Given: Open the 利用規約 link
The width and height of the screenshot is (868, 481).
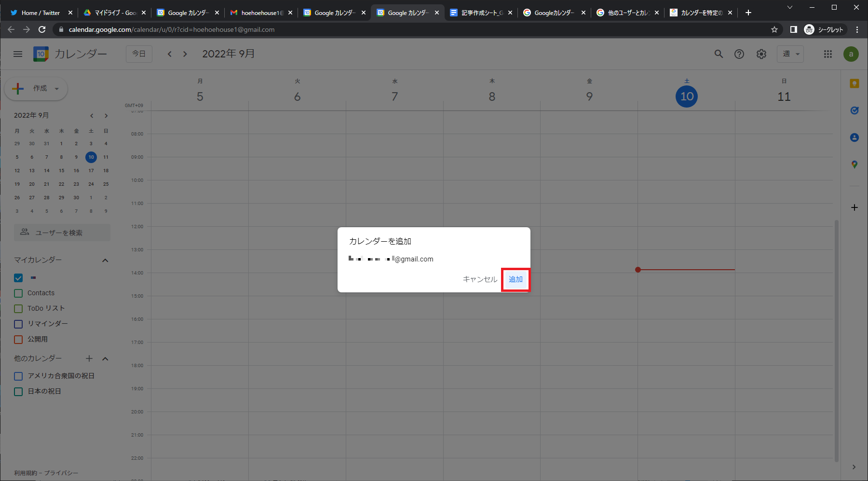Looking at the screenshot, I should click(26, 473).
